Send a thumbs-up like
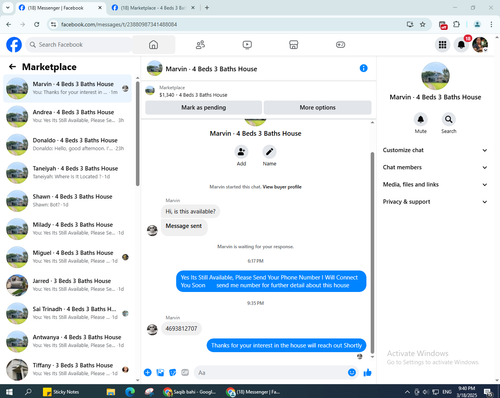This screenshot has width=500, height=398. coord(367,372)
